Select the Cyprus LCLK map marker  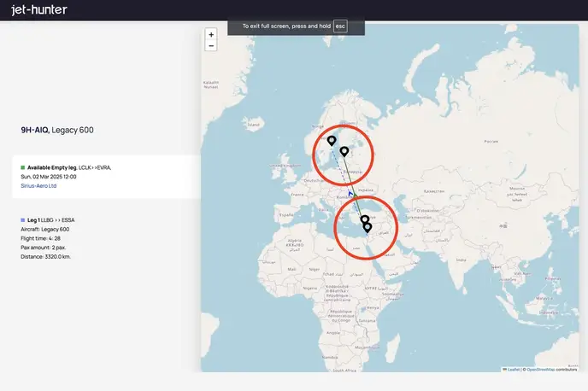364,221
